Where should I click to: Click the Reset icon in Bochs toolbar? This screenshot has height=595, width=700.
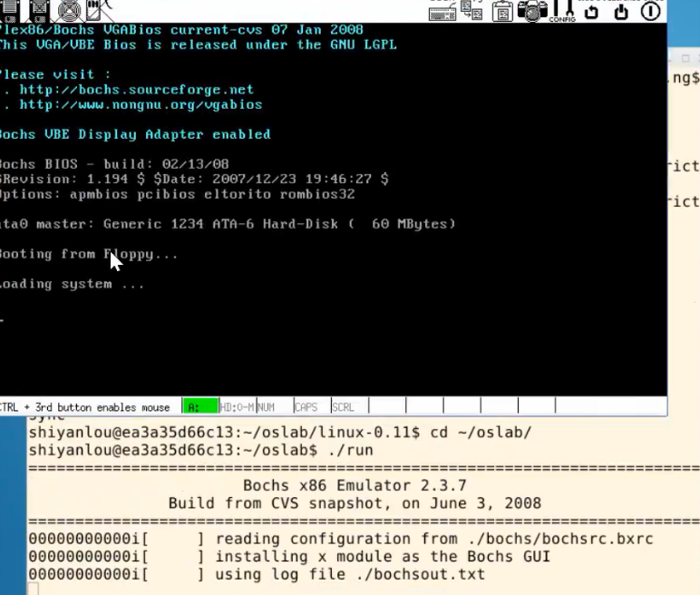pyautogui.click(x=591, y=12)
